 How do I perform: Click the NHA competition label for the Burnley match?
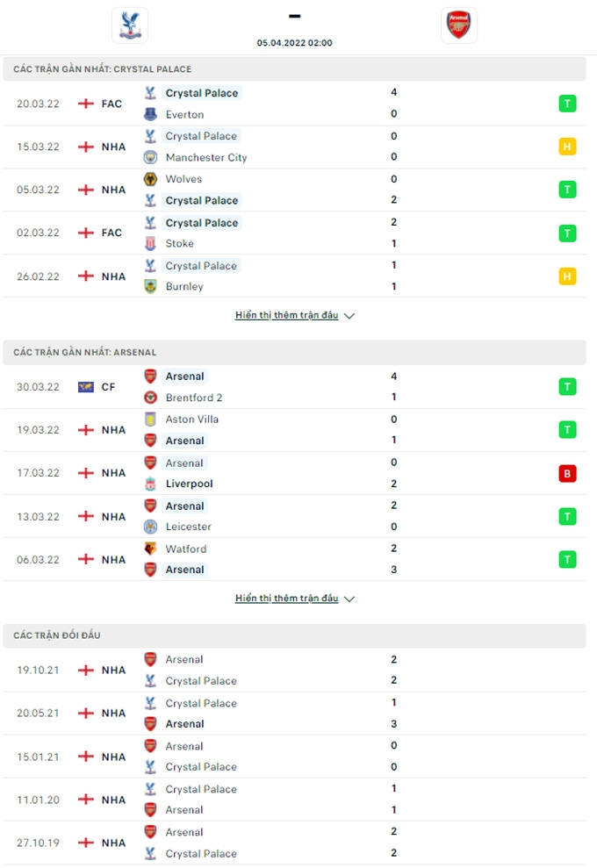point(111,276)
